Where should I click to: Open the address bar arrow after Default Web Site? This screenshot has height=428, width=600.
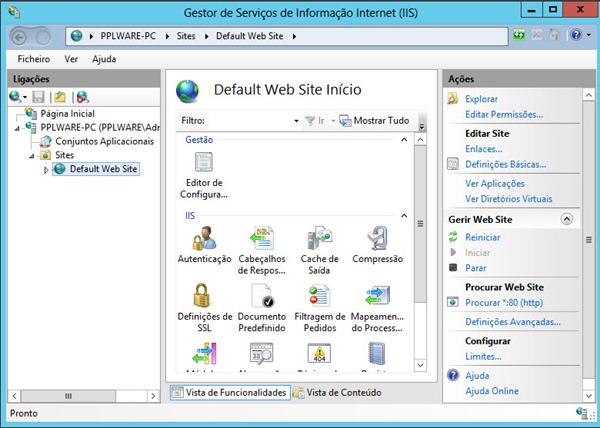(x=294, y=36)
